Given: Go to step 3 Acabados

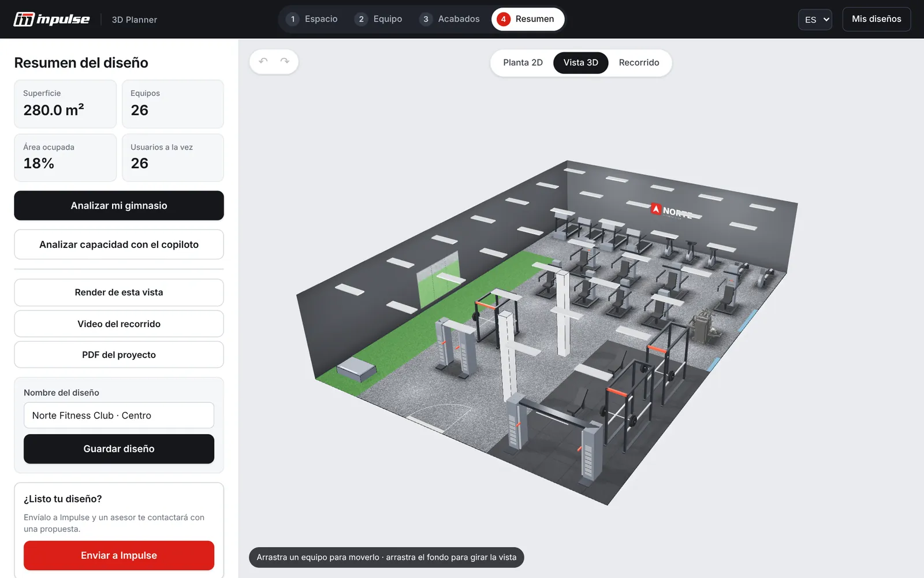Looking at the screenshot, I should coord(450,19).
